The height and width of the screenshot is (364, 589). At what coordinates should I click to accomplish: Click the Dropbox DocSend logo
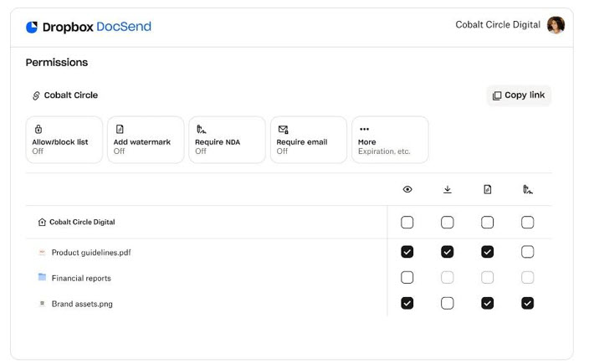pos(88,27)
